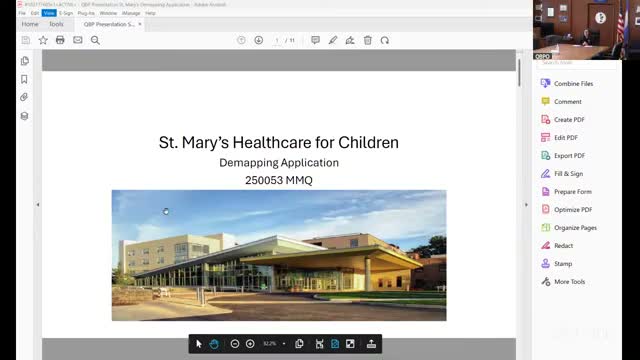This screenshot has width=640, height=360.
Task: Switch to the Tools tab
Action: tap(56, 24)
